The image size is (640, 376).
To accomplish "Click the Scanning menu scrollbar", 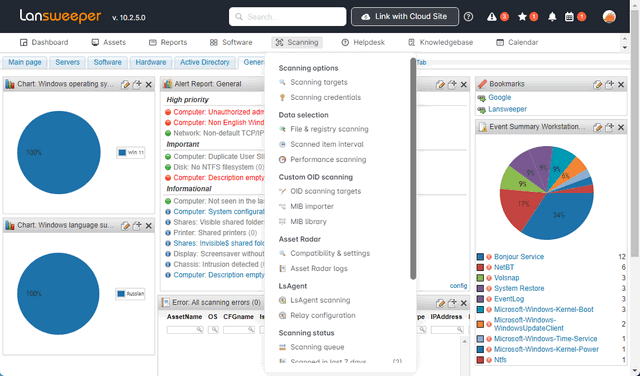I will pyautogui.click(x=413, y=169).
